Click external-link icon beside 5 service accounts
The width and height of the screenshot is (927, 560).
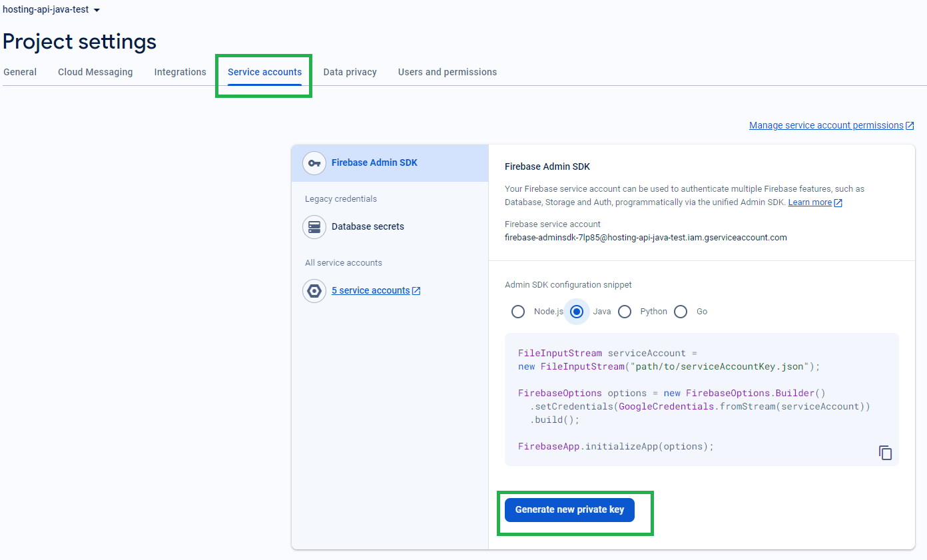(416, 290)
